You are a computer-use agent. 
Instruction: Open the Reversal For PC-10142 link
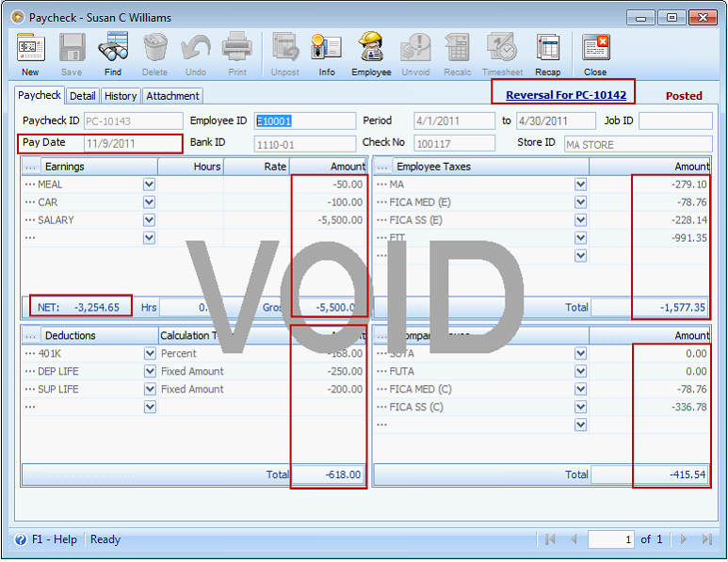click(x=566, y=95)
